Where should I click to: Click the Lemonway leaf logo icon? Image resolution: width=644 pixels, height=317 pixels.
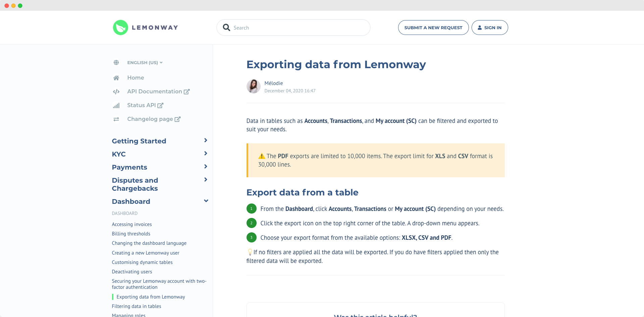click(120, 28)
